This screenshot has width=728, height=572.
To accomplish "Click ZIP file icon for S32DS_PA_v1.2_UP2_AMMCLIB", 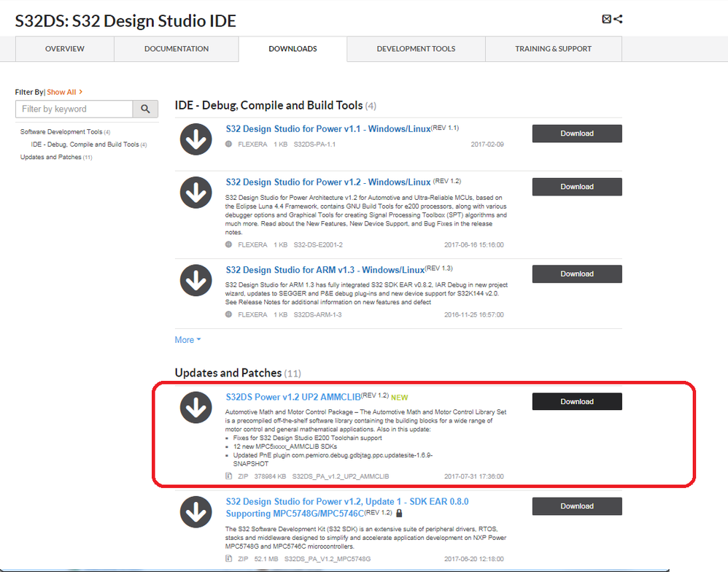I will tap(228, 476).
